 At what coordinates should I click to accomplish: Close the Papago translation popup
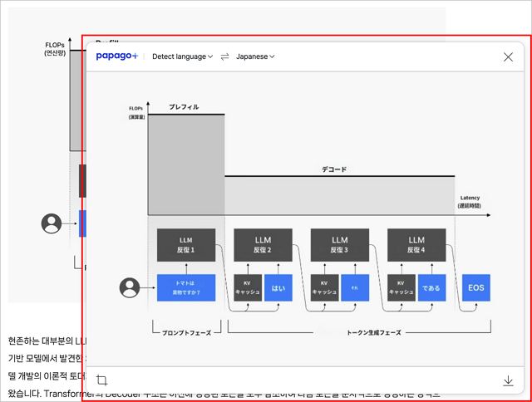pyautogui.click(x=508, y=56)
